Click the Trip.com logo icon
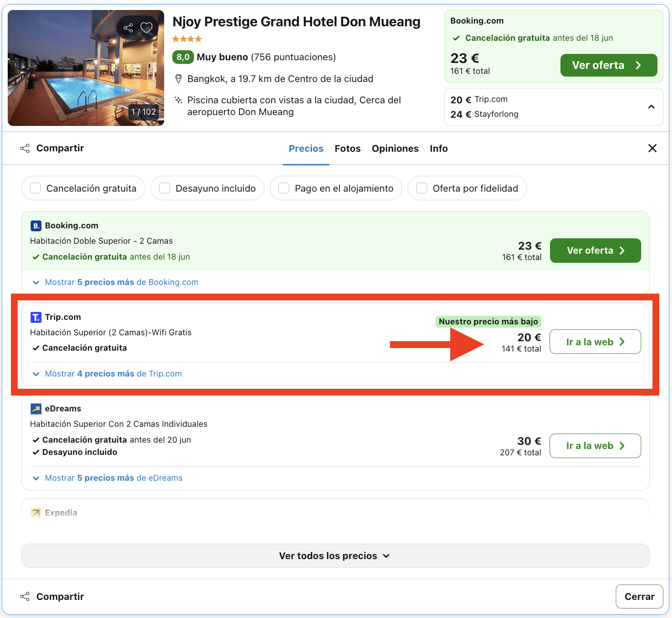The image size is (672, 618). pos(36,317)
